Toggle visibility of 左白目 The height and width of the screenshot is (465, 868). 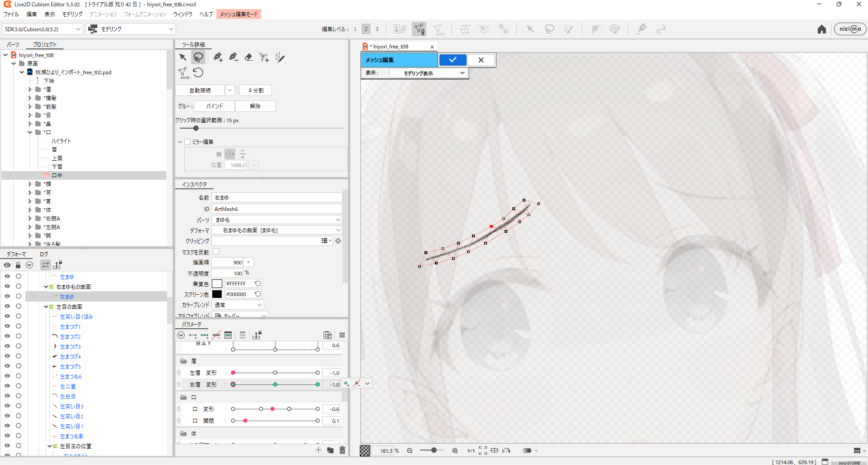click(7, 396)
